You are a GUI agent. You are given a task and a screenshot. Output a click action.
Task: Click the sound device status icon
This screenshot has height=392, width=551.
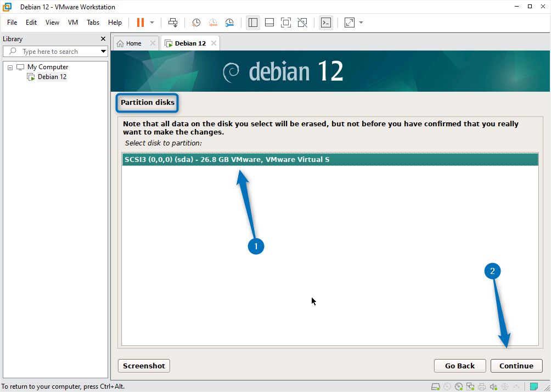click(493, 387)
